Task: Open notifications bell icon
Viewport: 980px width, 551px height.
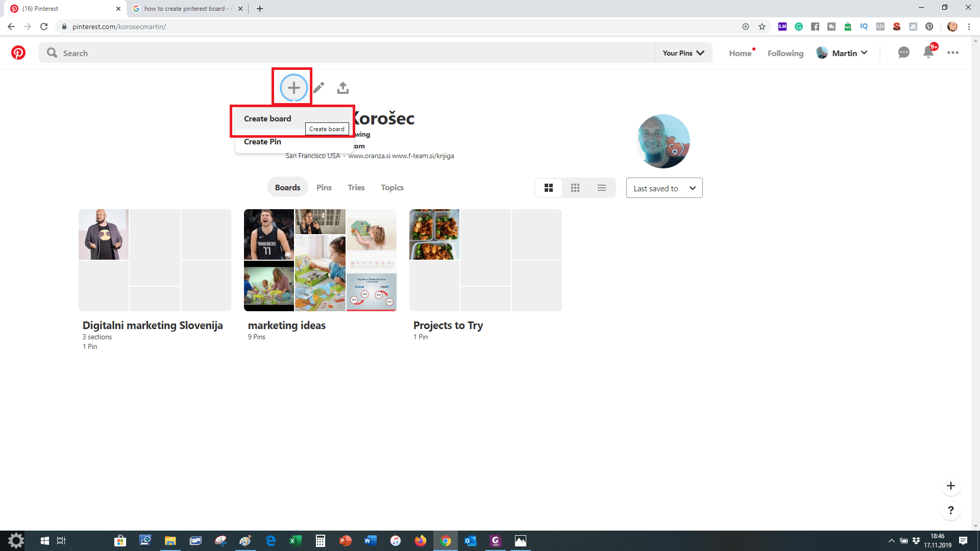Action: [x=928, y=53]
